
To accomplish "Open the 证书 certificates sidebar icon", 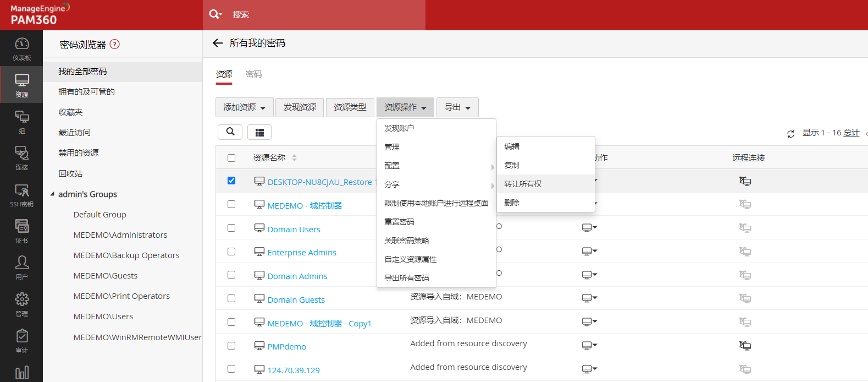I will click(x=21, y=231).
